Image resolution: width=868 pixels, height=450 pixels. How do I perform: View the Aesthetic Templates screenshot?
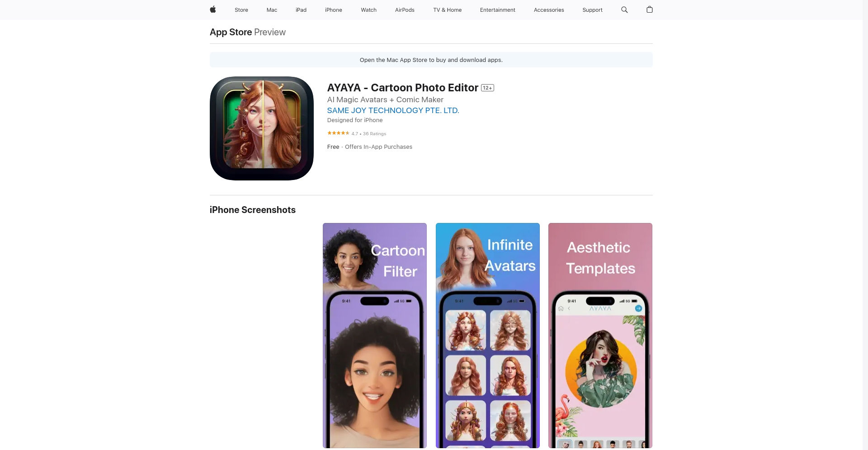click(600, 336)
